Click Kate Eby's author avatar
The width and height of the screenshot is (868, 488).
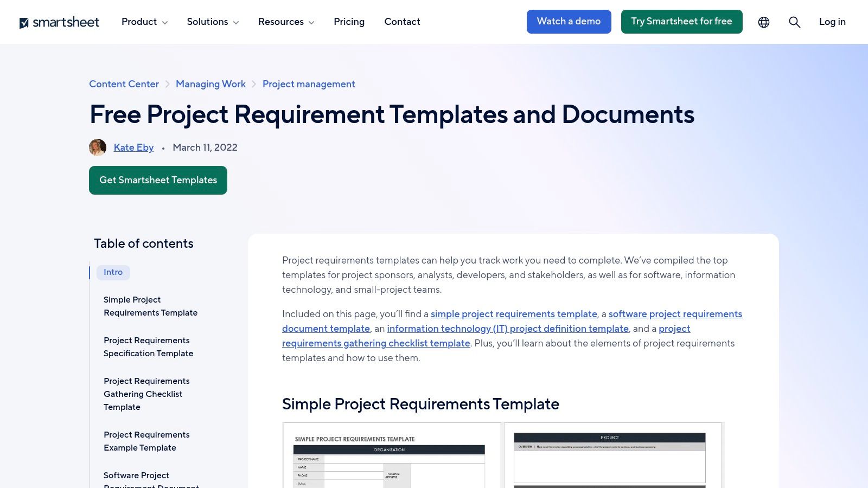click(98, 147)
